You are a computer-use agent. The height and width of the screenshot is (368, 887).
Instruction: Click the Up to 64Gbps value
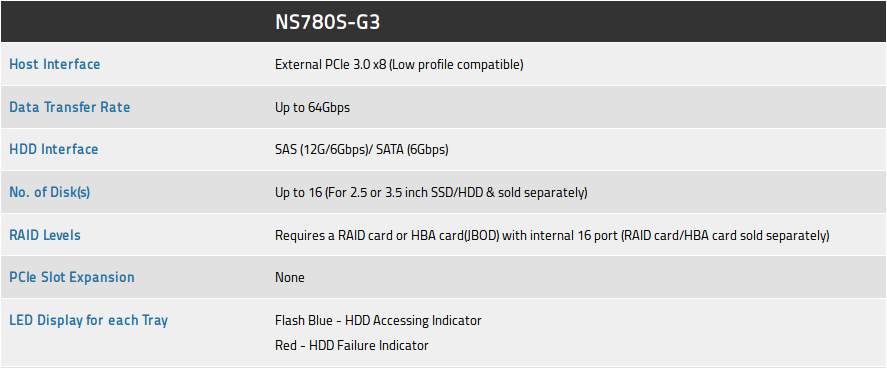click(x=312, y=107)
